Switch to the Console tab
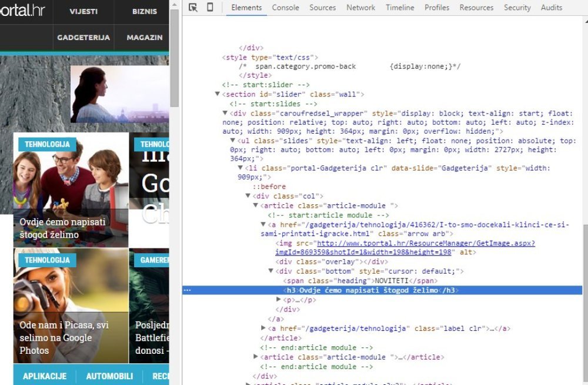The width and height of the screenshot is (588, 385). [285, 8]
